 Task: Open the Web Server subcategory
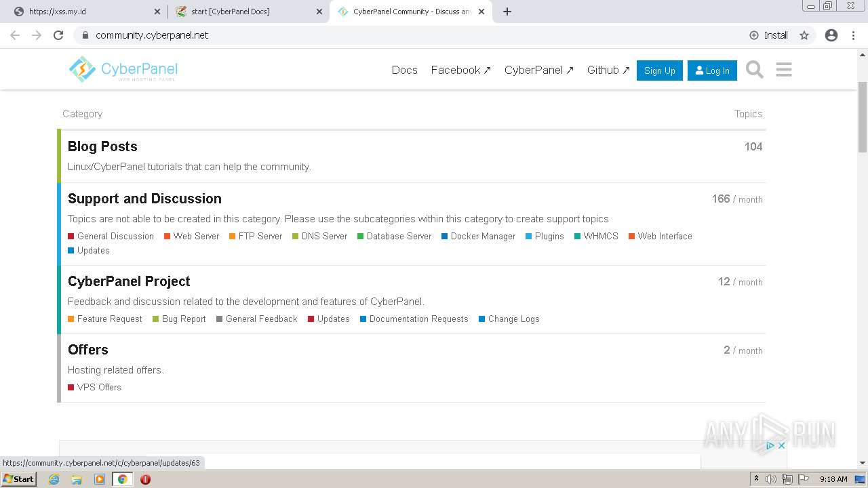point(192,236)
